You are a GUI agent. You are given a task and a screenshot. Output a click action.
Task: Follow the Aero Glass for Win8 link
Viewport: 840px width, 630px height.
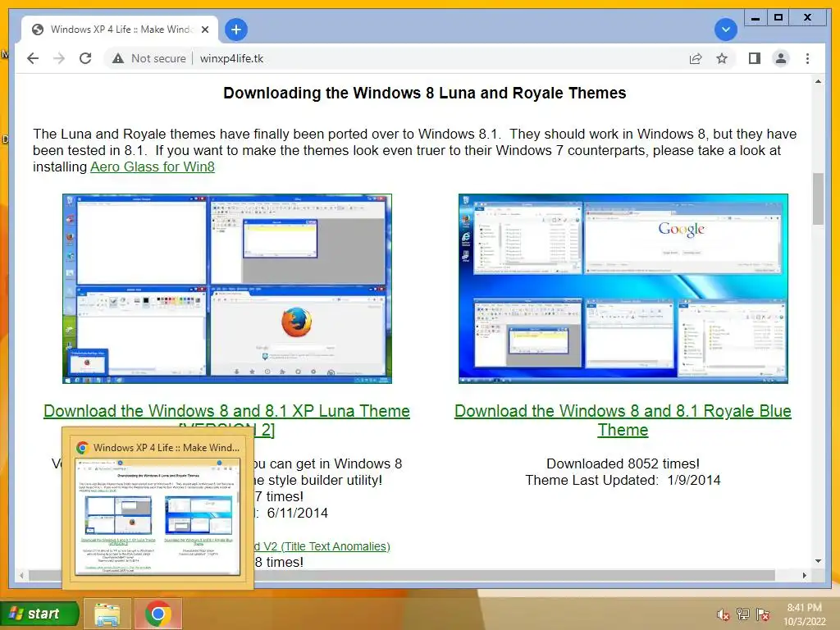point(152,167)
